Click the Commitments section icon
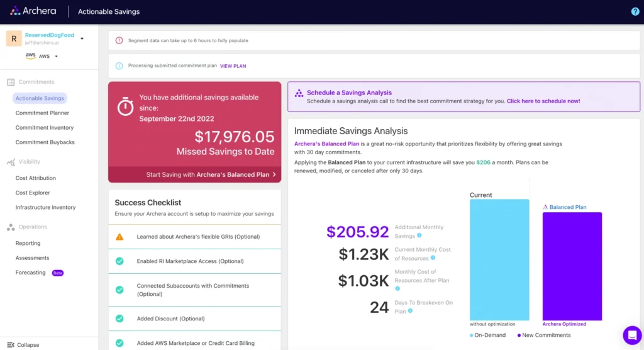This screenshot has width=644, height=350. pos(11,82)
